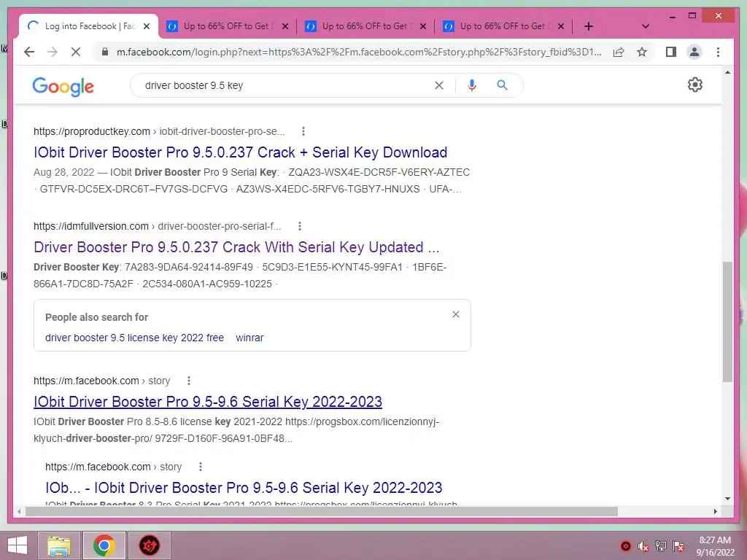Open the tab search dropdown chevron
The height and width of the screenshot is (560, 747).
coord(646,26)
